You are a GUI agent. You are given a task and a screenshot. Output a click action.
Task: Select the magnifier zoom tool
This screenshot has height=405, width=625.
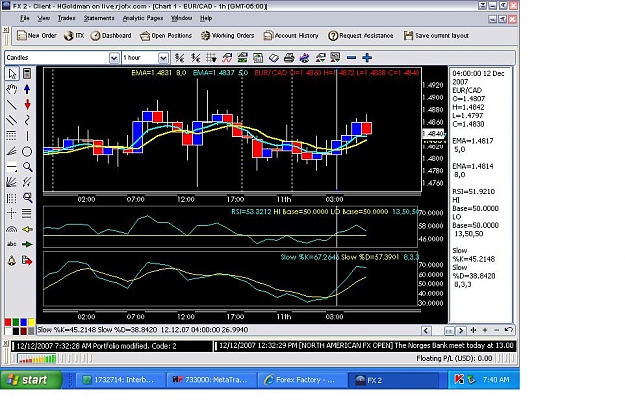pyautogui.click(x=27, y=167)
